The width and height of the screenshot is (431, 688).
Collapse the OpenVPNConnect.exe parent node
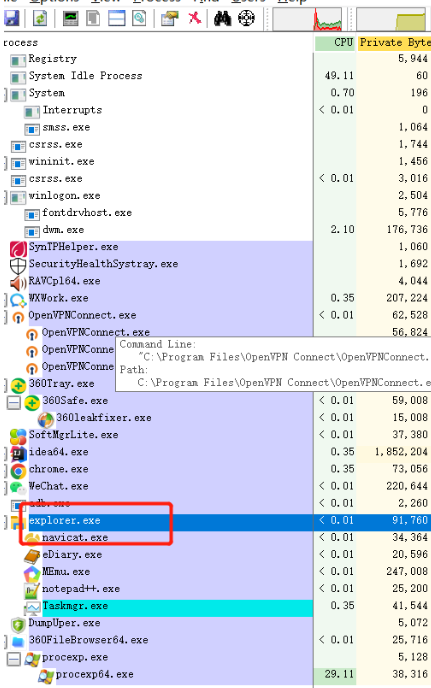pyautogui.click(x=5, y=317)
